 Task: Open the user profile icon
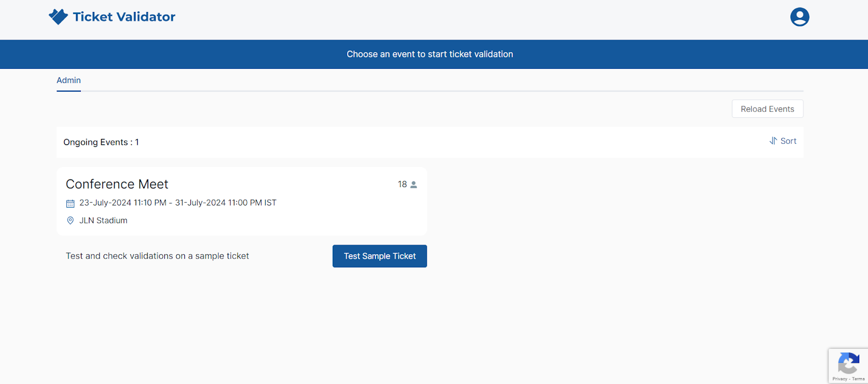pos(799,17)
